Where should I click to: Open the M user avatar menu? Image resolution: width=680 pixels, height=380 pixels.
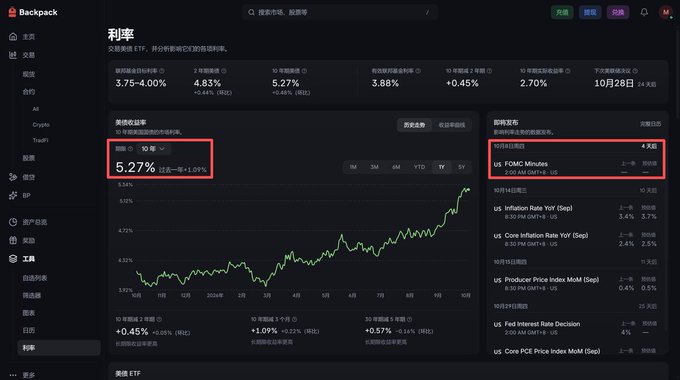pos(666,12)
